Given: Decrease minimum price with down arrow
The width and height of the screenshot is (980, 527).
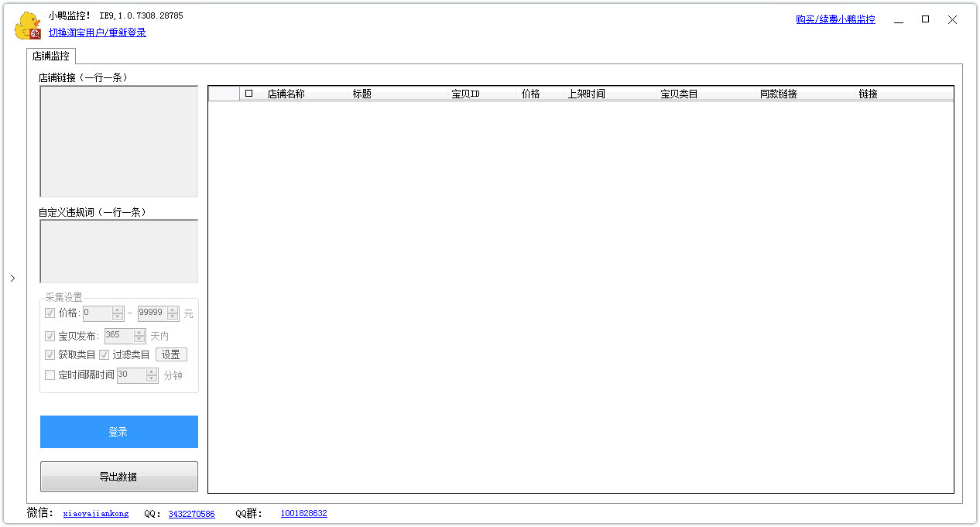Looking at the screenshot, I should click(118, 317).
